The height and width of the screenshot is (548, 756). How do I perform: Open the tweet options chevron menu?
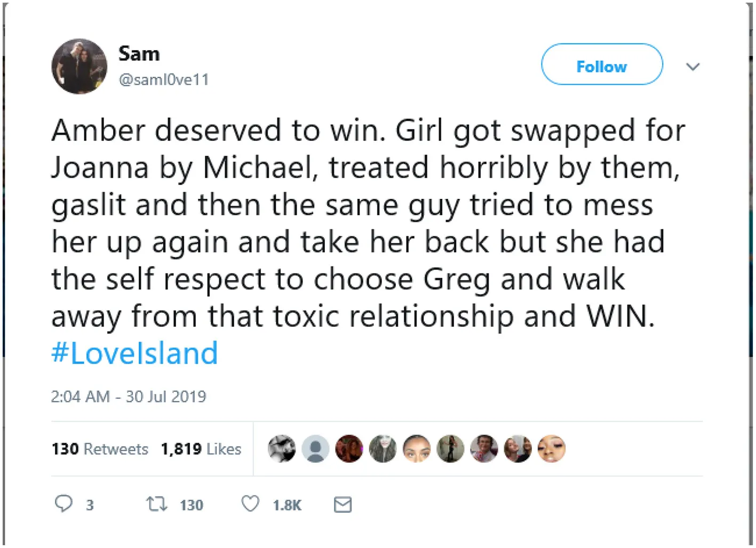[693, 67]
